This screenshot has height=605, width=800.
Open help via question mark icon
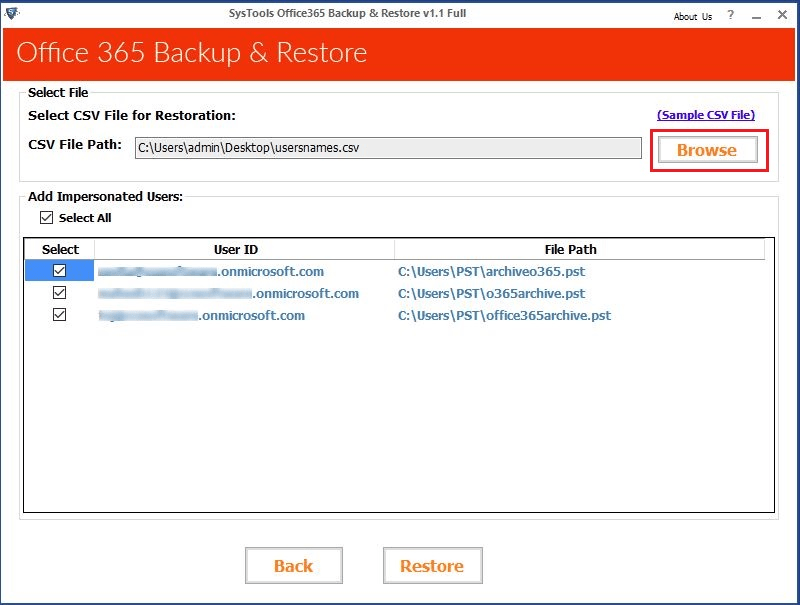(x=731, y=16)
